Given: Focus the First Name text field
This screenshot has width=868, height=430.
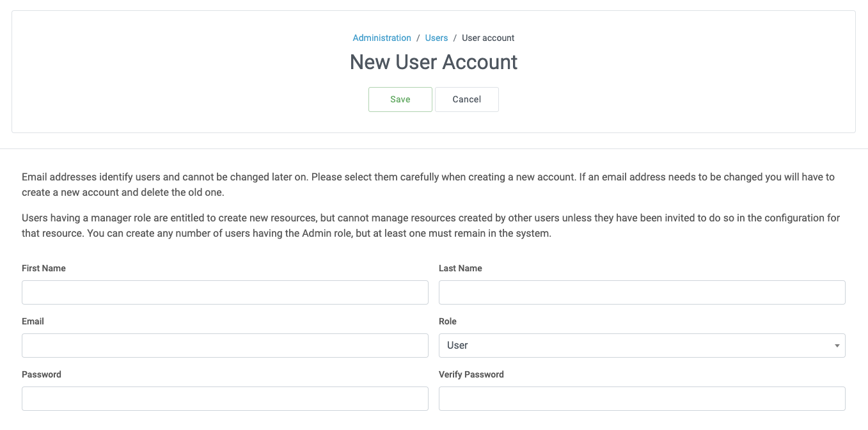Looking at the screenshot, I should coord(225,292).
